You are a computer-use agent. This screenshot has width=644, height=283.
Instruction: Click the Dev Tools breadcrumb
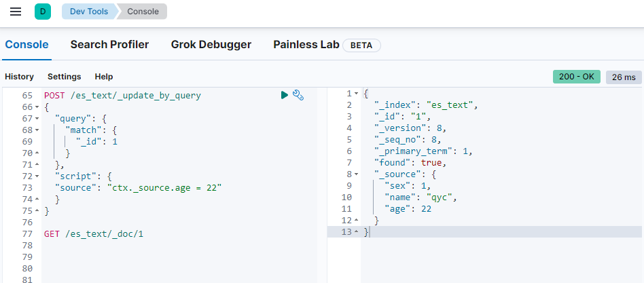click(x=88, y=12)
